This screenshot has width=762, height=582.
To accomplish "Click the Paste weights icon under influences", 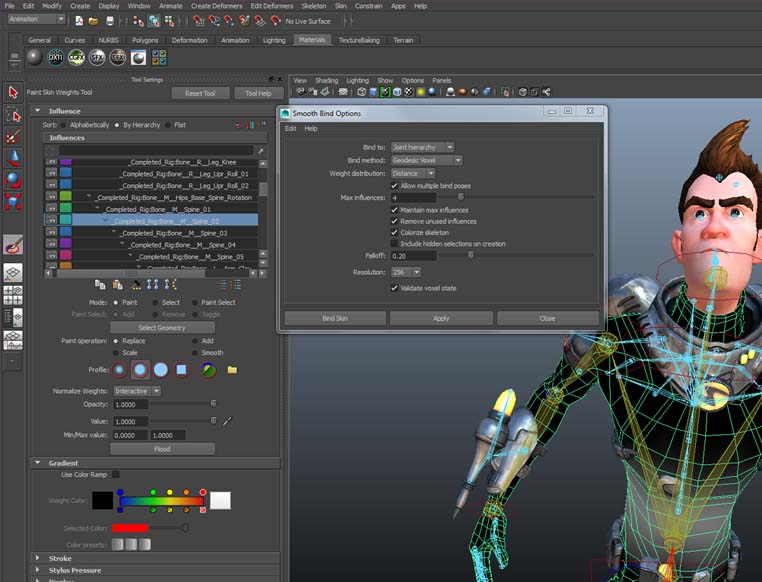I will tap(117, 285).
